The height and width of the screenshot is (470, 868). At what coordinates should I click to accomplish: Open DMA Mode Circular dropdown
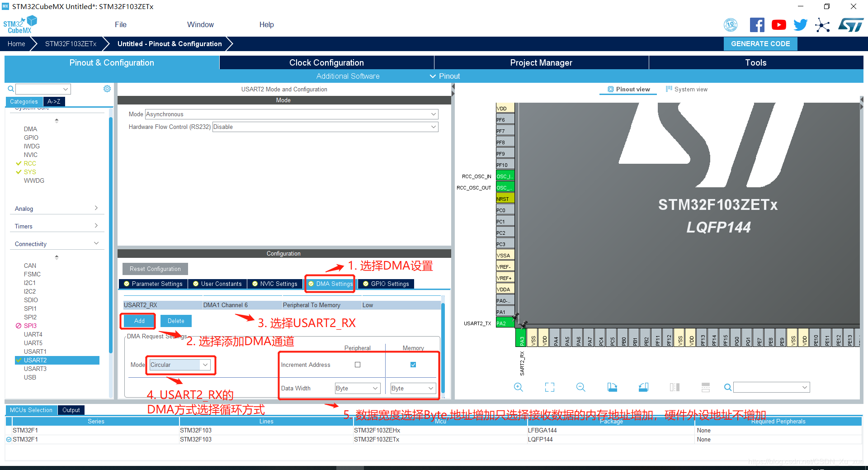tap(180, 365)
